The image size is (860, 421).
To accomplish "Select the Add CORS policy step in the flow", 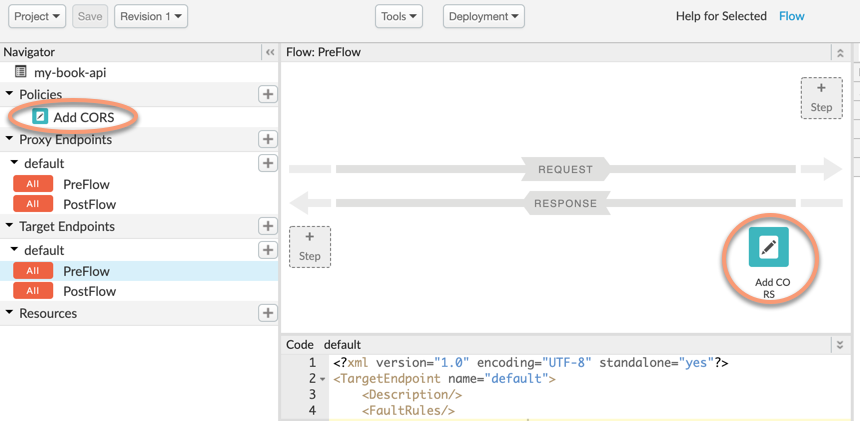I will coord(768,247).
